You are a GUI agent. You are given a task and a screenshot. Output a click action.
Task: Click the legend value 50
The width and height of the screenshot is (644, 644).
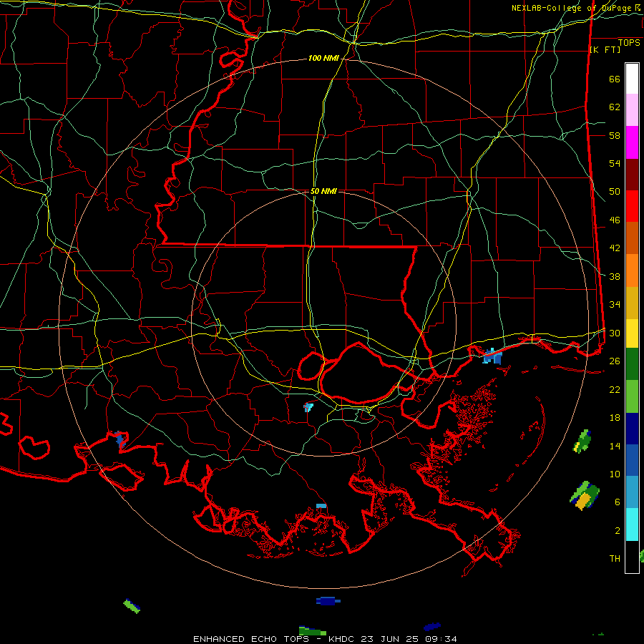[x=615, y=192]
